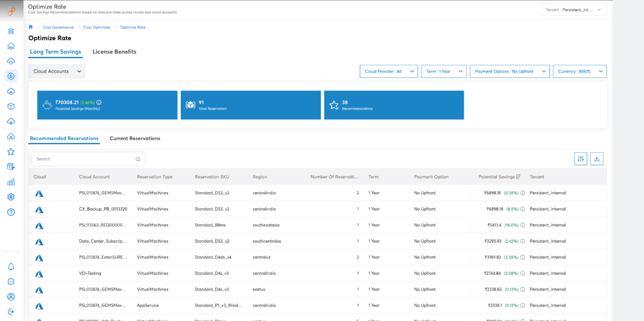
Task: Click the info icon next to ₹70308.21
Action: [99, 102]
